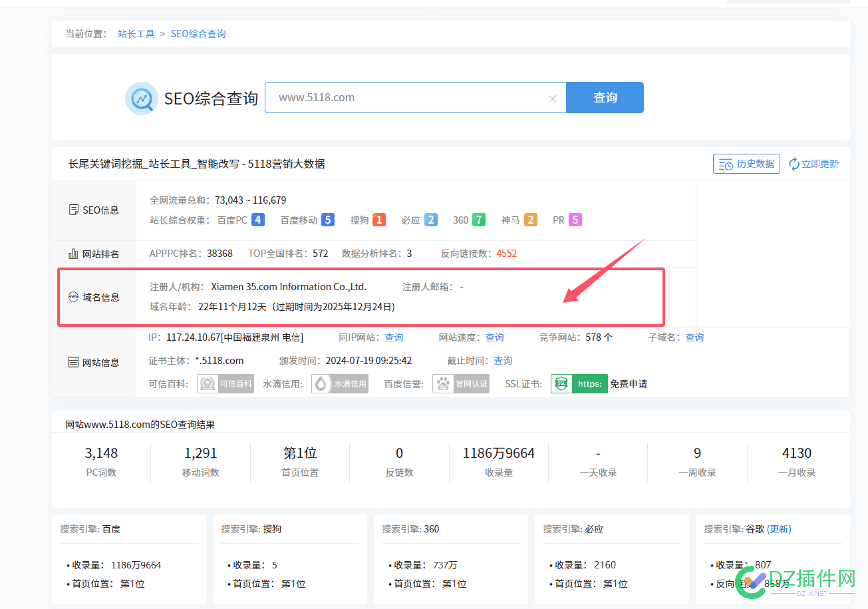Click TOP全国排名 value 572
This screenshot has height=609, width=868.
(x=321, y=254)
